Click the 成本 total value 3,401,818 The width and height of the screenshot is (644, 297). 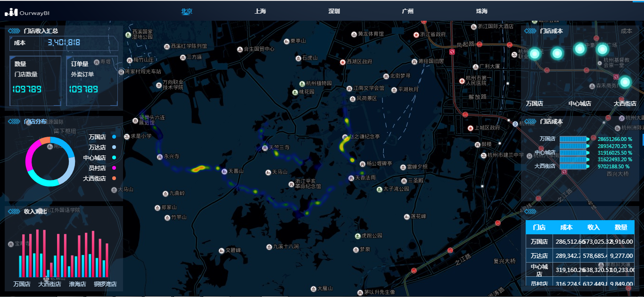point(64,42)
